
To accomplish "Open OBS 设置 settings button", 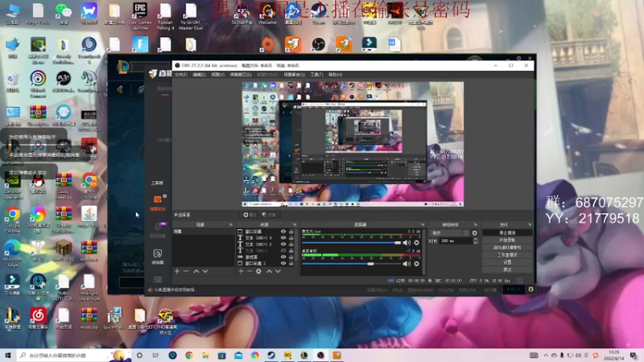I will tap(507, 262).
